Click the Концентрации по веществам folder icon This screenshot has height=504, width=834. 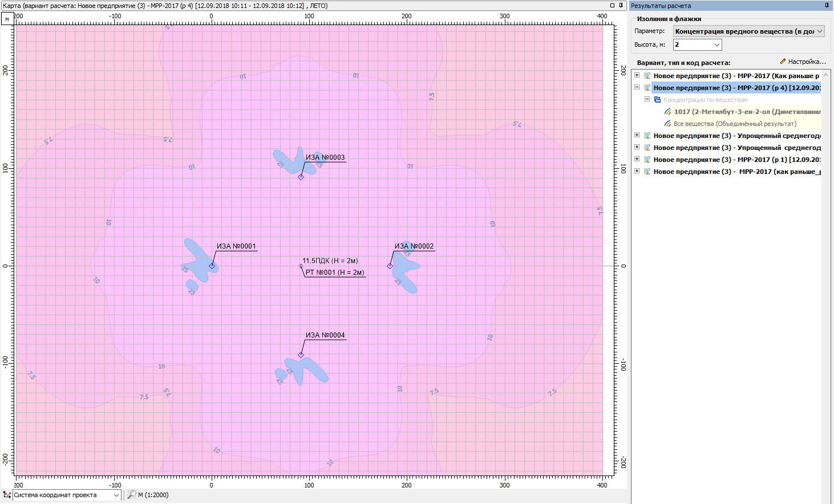point(657,100)
